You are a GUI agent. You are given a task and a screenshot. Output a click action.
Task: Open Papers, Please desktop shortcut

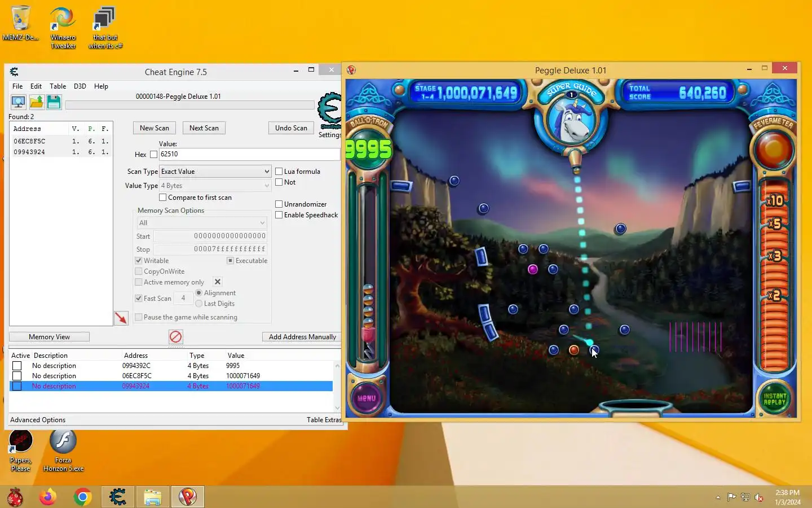pyautogui.click(x=20, y=450)
